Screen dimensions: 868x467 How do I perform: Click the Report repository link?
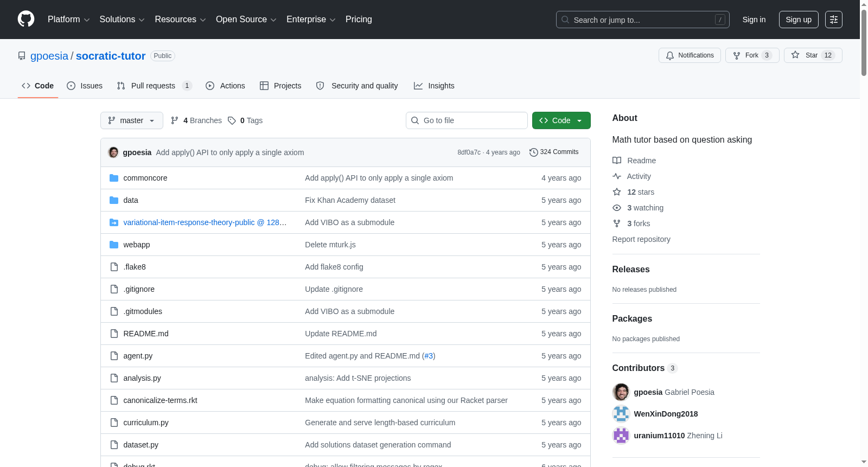[x=641, y=239]
